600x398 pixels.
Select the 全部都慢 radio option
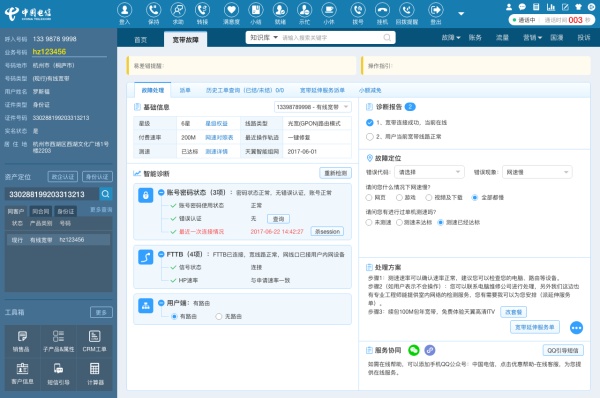click(x=475, y=197)
